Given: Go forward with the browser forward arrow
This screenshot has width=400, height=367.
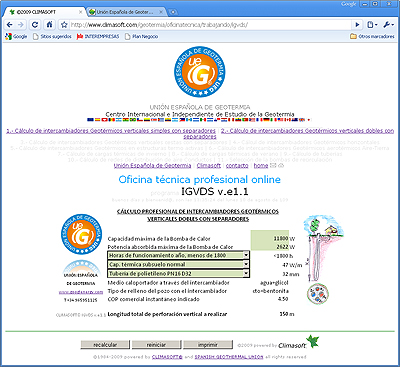Looking at the screenshot, I should [x=21, y=25].
